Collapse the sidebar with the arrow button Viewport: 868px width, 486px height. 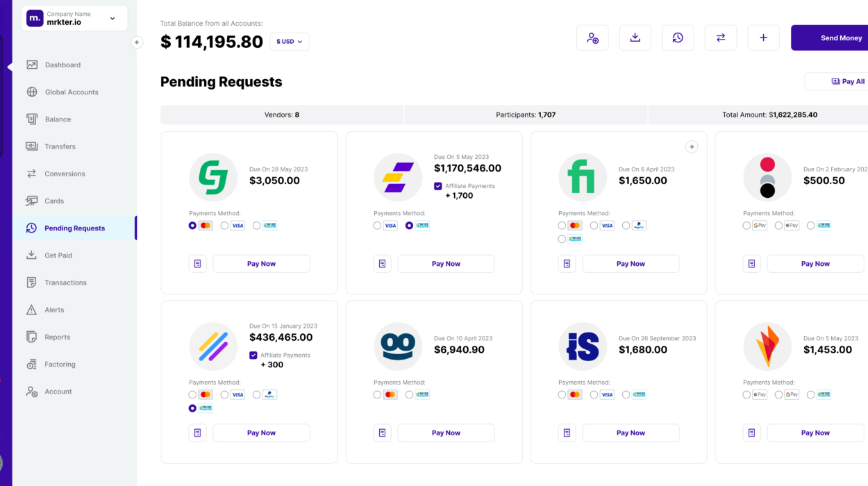137,42
